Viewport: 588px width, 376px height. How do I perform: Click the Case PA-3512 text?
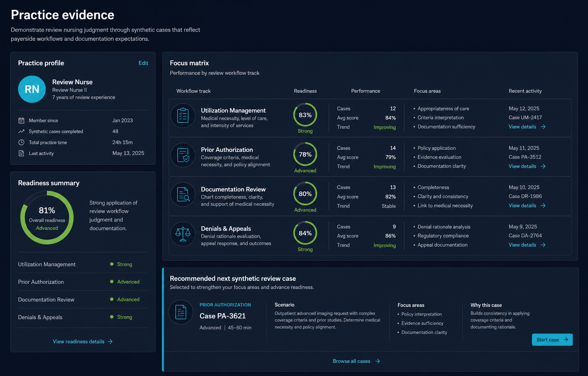tap(525, 157)
